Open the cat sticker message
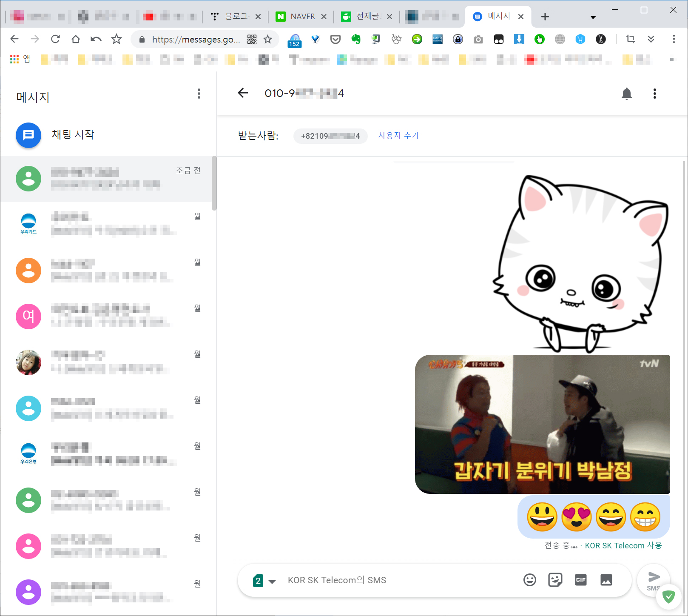 [580, 264]
